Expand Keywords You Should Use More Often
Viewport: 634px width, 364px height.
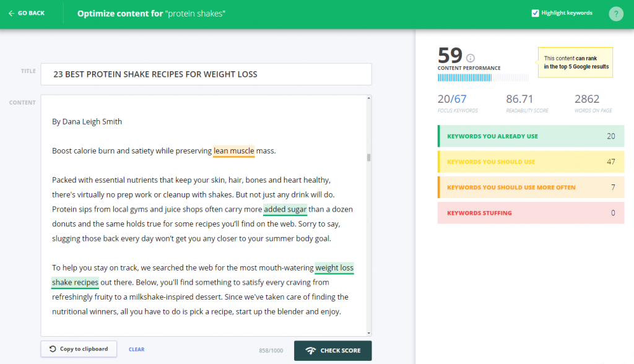coord(531,187)
